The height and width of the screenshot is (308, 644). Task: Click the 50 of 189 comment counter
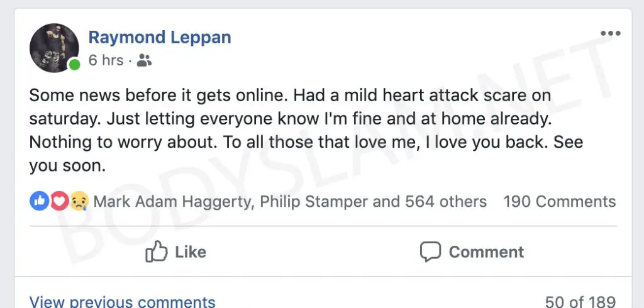pos(580,302)
